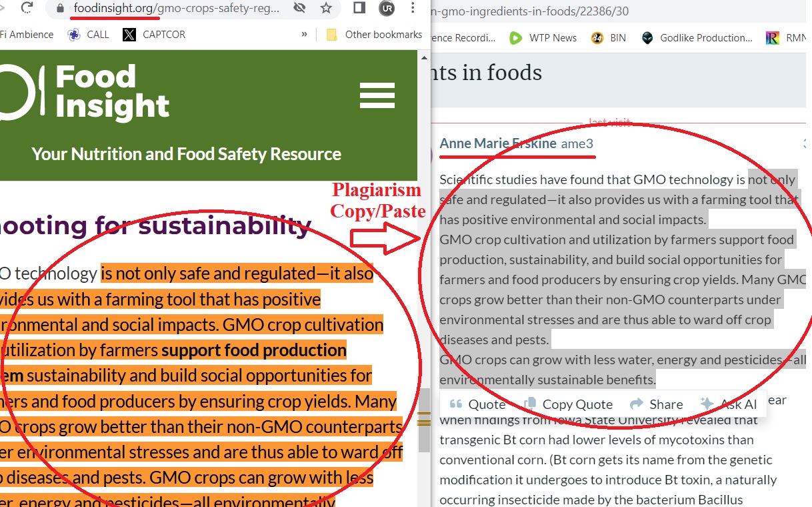Open the Other bookmarks folder
The width and height of the screenshot is (812, 507).
[374, 35]
